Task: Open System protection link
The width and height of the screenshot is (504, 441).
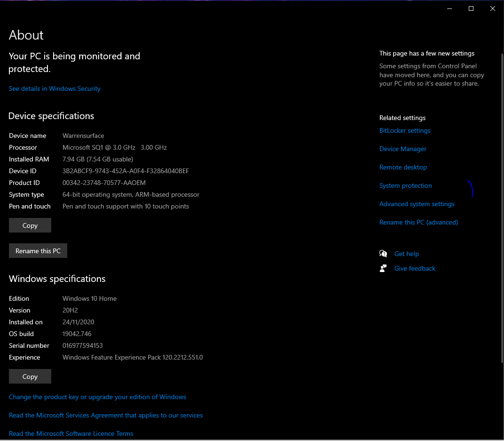Action: point(405,185)
